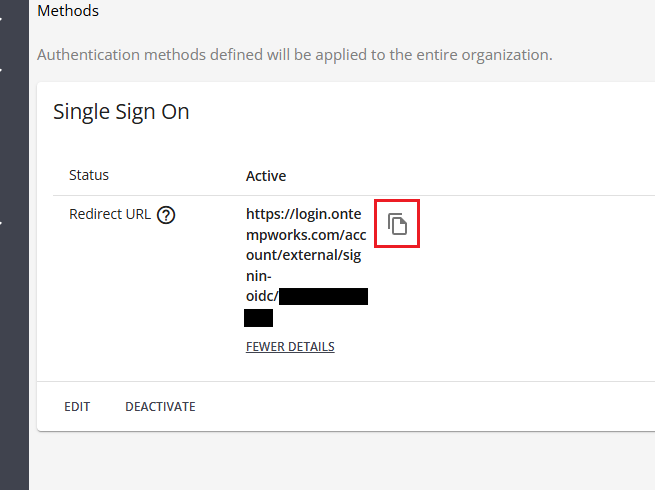Expand the middle chevron in dark sidebar
Image resolution: width=655 pixels, height=490 pixels.
tap(3, 71)
